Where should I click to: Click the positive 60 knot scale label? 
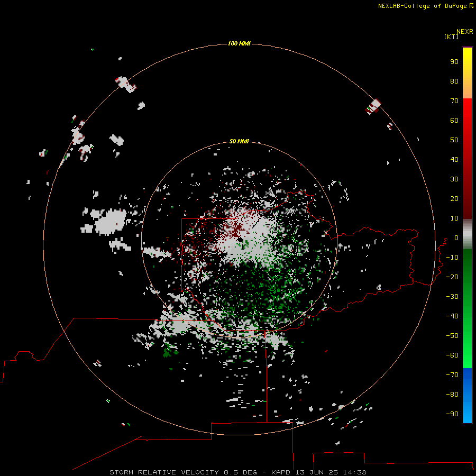coord(454,120)
